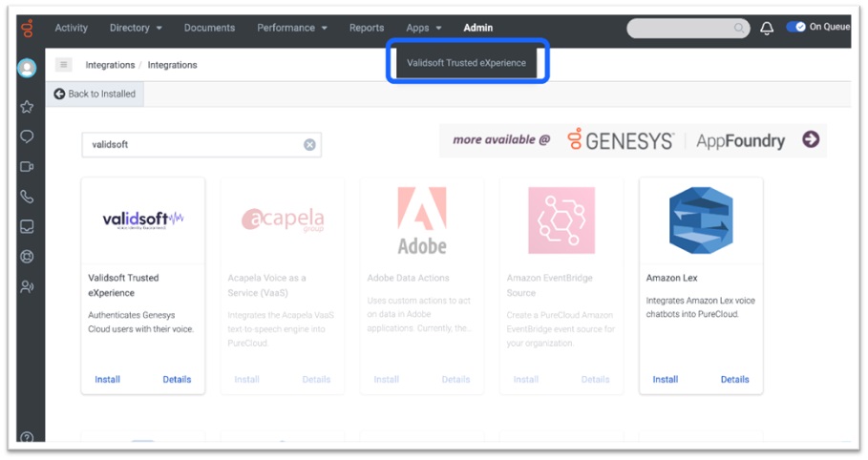The image size is (868, 460).
Task: Expand the Apps dropdown menu
Action: 423,28
